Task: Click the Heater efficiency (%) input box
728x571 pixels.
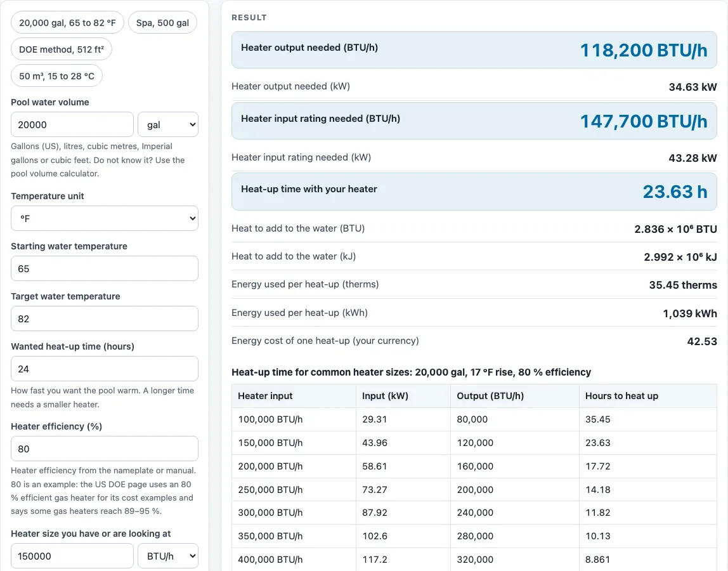Action: (x=105, y=449)
